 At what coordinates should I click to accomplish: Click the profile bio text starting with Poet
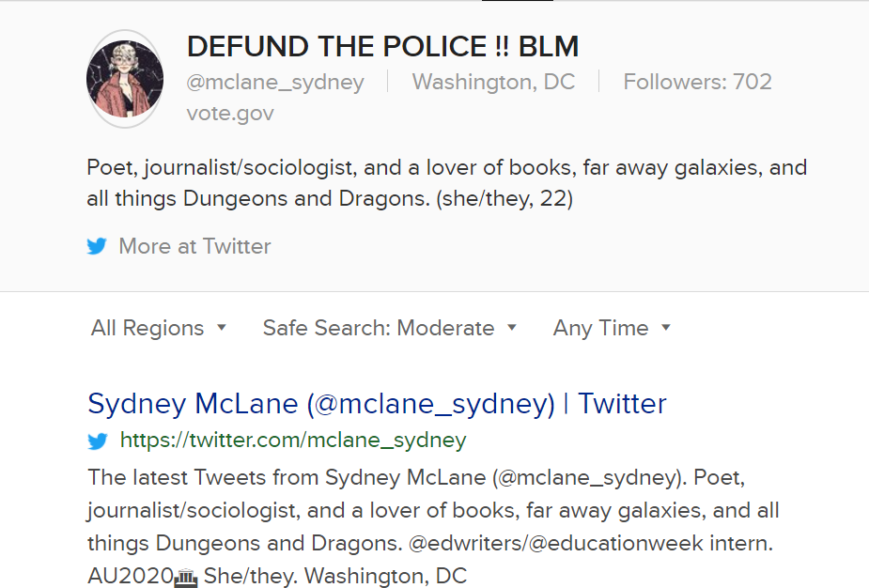click(446, 183)
